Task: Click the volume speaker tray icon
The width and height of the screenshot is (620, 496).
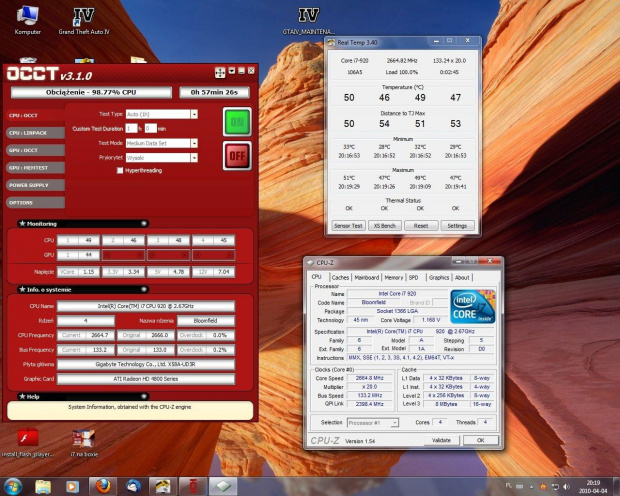Action: (566, 487)
